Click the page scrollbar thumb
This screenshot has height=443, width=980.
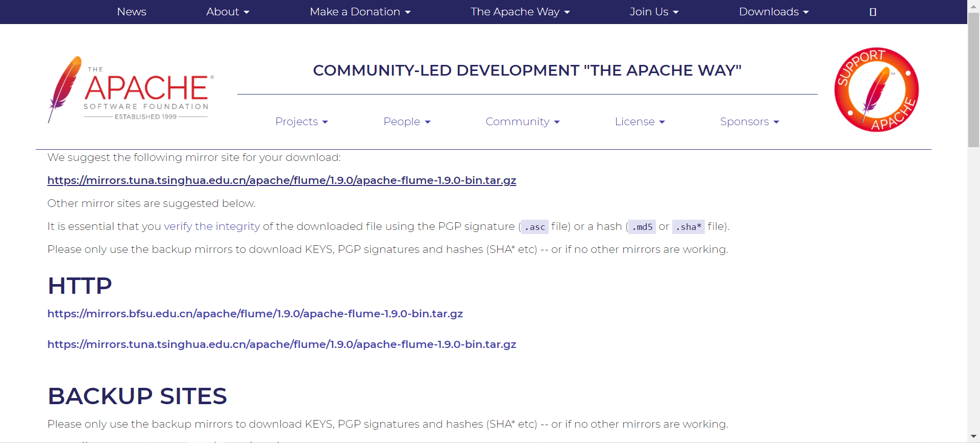click(973, 79)
